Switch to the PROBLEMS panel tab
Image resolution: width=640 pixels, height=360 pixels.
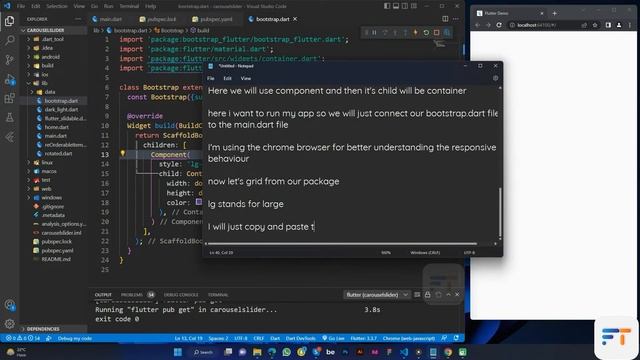[137, 294]
